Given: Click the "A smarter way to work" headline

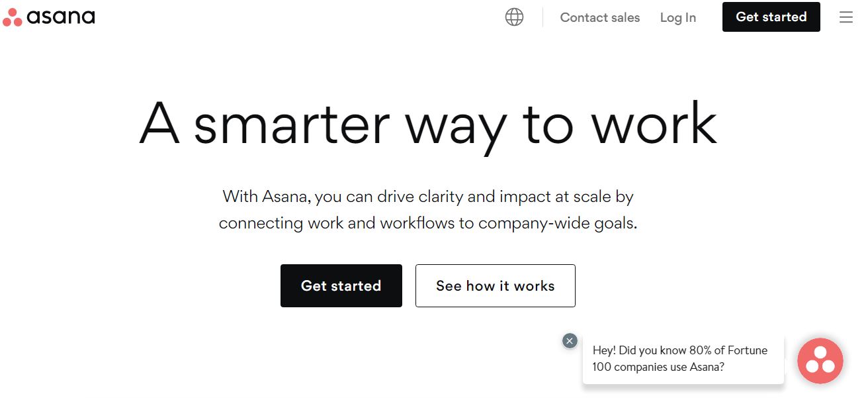Looking at the screenshot, I should click(428, 124).
